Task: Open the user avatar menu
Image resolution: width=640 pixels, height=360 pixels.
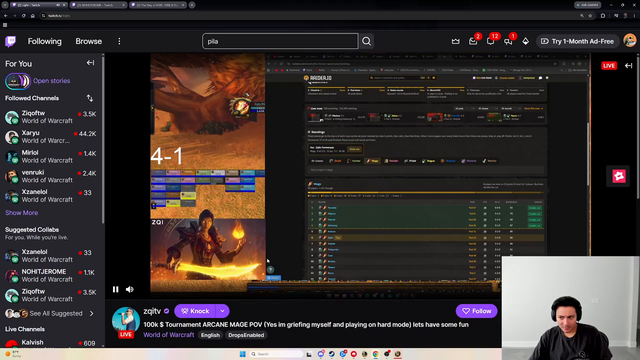Action: coord(630,41)
